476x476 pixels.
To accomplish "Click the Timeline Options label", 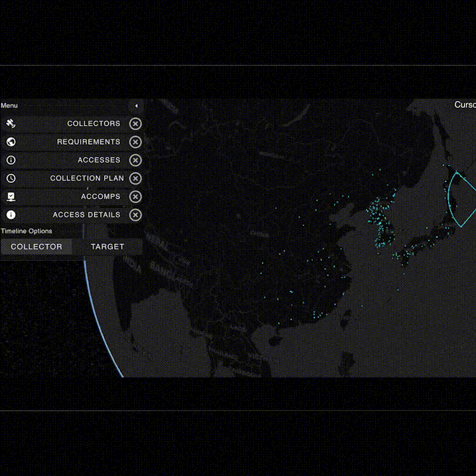I will (x=27, y=231).
